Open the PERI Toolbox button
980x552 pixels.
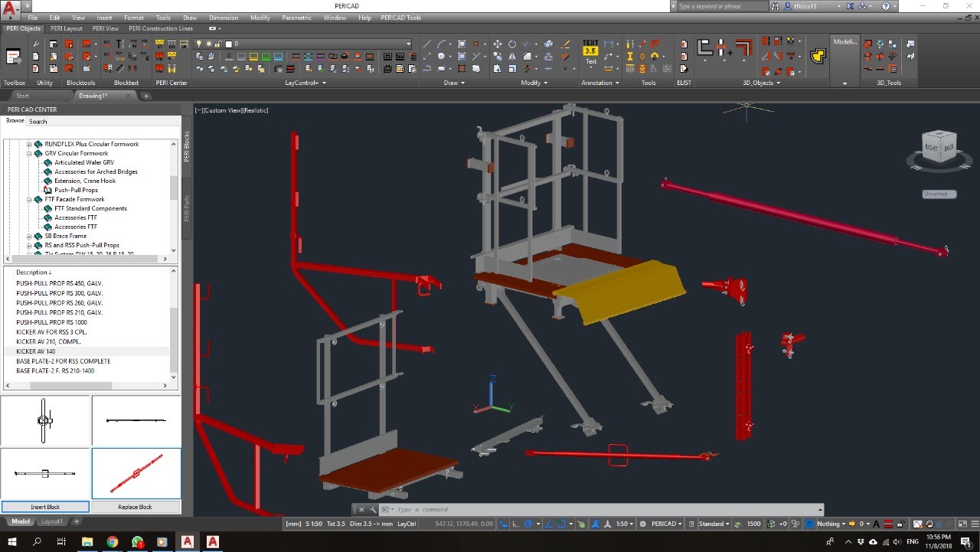[x=14, y=56]
